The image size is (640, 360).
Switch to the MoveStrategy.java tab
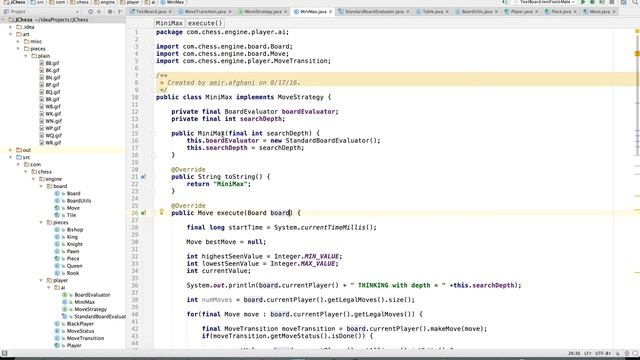[262, 12]
